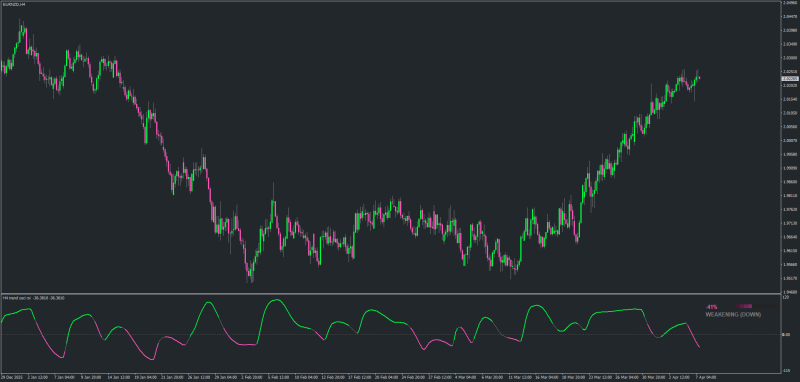Click the '7 Apr 04:00' date label
The width and height of the screenshot is (800, 382).
point(707,377)
